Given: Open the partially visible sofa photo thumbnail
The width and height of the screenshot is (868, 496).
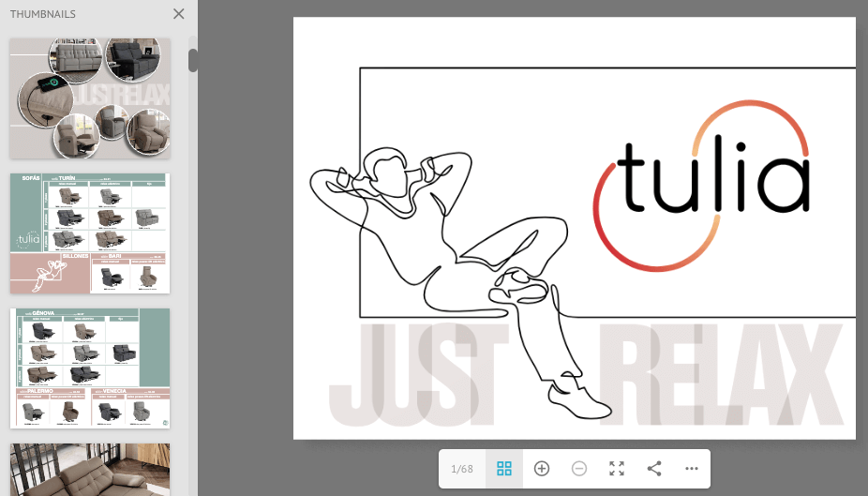Looking at the screenshot, I should click(90, 469).
